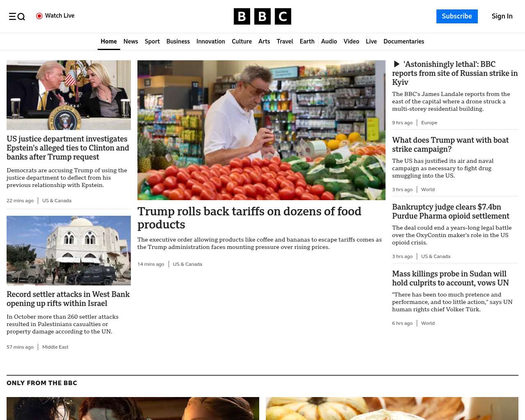Open 'What does Trump want with boat strike' article

[450, 145]
